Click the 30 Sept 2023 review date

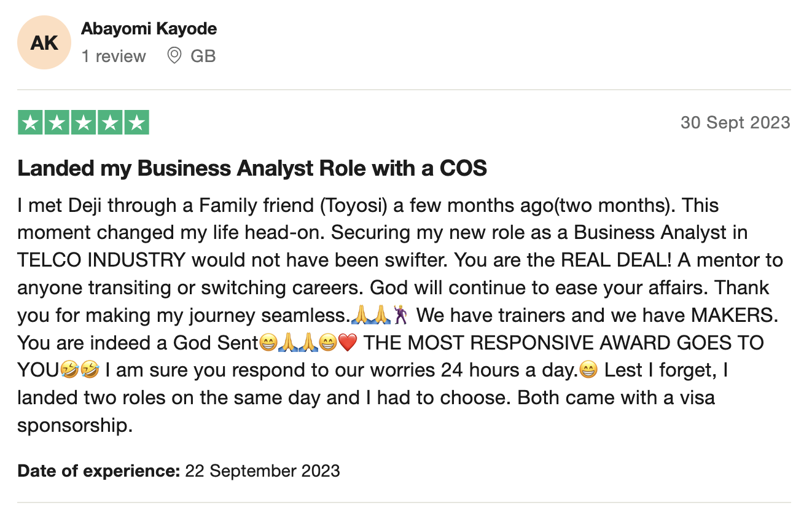[735, 122]
